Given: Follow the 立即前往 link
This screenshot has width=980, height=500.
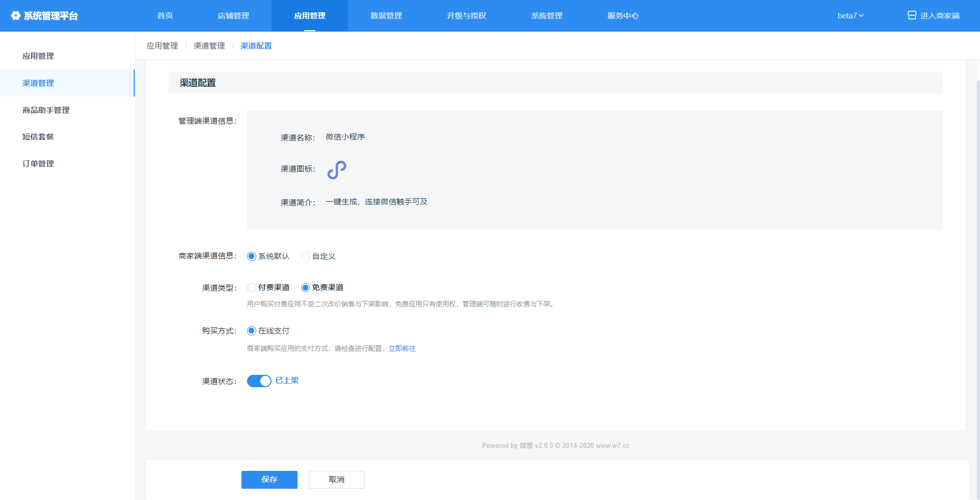Looking at the screenshot, I should [x=402, y=348].
